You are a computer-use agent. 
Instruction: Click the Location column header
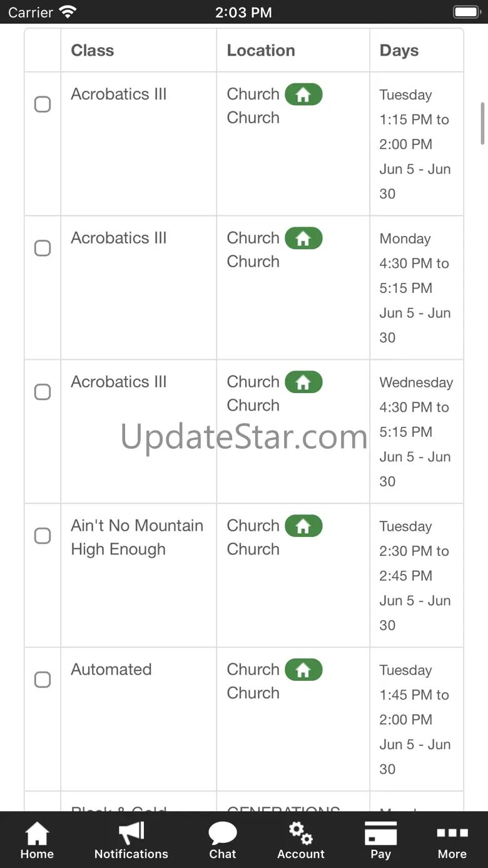pos(261,51)
